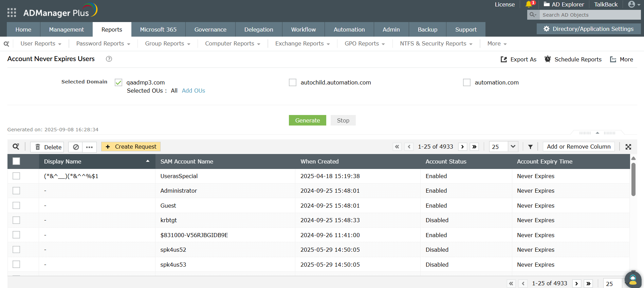Viewport: 644px width, 288px height.
Task: Go to previous page in top pagination
Action: [x=409, y=147]
